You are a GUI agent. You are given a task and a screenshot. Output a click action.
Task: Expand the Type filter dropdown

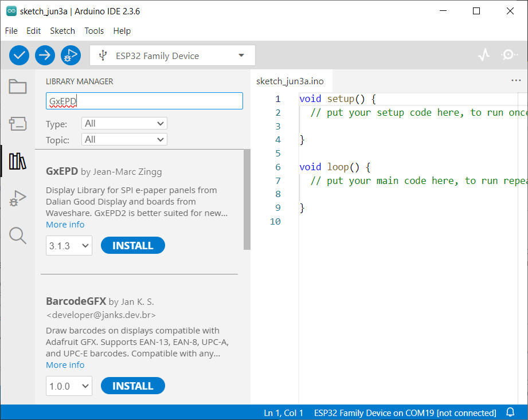pyautogui.click(x=124, y=124)
